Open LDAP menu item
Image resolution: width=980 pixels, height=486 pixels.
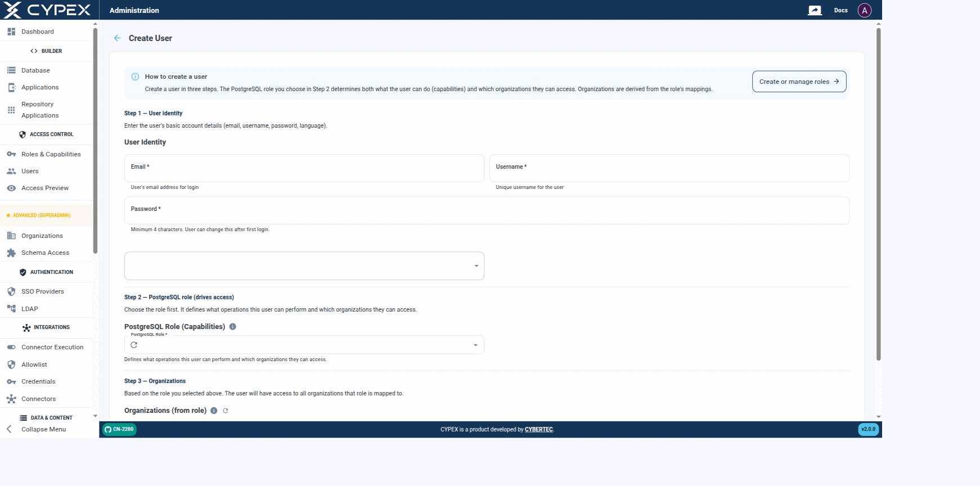tap(47, 309)
